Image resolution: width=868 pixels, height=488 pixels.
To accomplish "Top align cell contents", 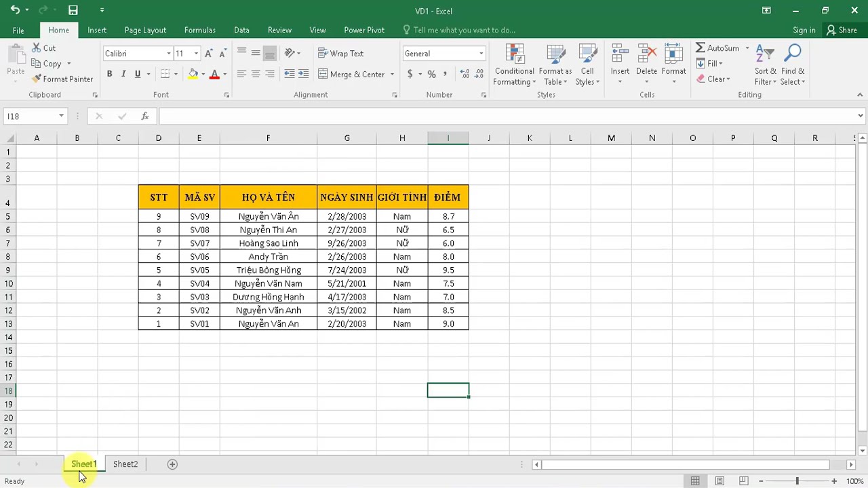I will [241, 53].
